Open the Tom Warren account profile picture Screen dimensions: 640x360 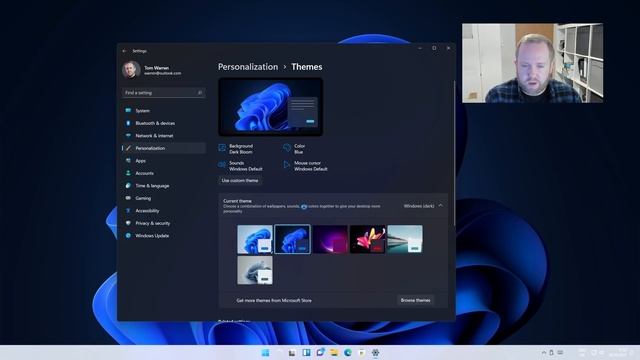point(131,70)
